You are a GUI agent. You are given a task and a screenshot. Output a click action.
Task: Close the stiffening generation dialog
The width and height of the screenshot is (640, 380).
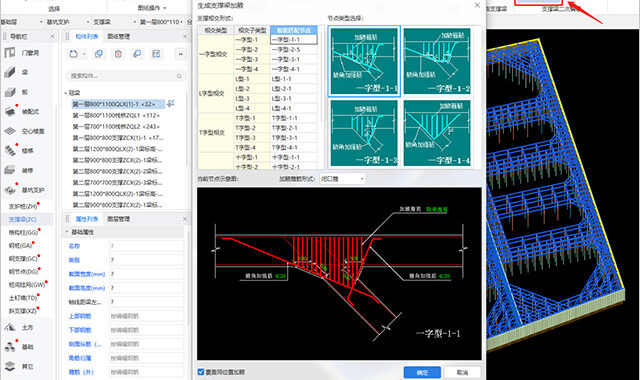coord(477,5)
